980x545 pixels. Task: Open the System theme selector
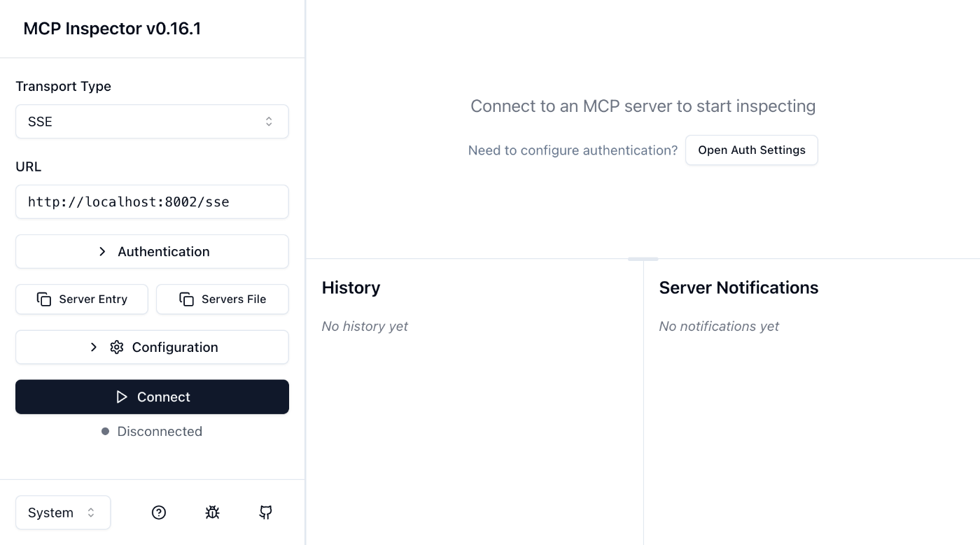tap(63, 513)
